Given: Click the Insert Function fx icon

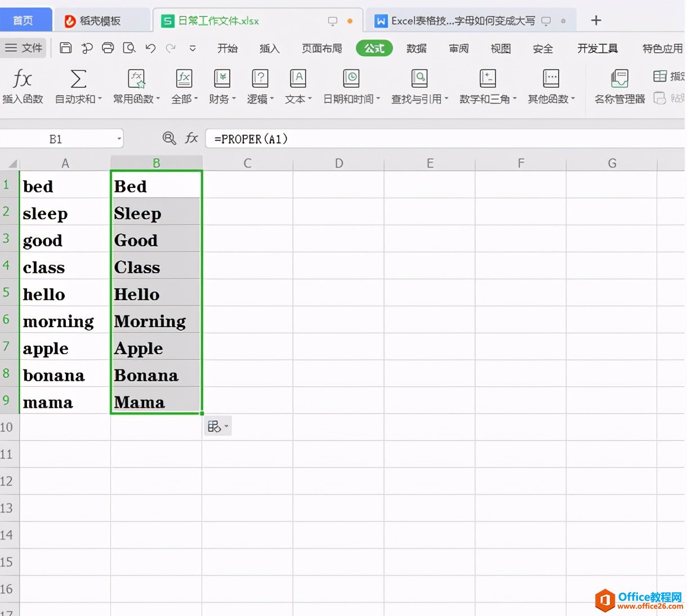Looking at the screenshot, I should 23,78.
